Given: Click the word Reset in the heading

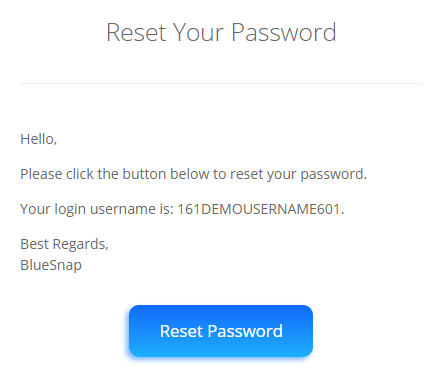Looking at the screenshot, I should tap(136, 32).
